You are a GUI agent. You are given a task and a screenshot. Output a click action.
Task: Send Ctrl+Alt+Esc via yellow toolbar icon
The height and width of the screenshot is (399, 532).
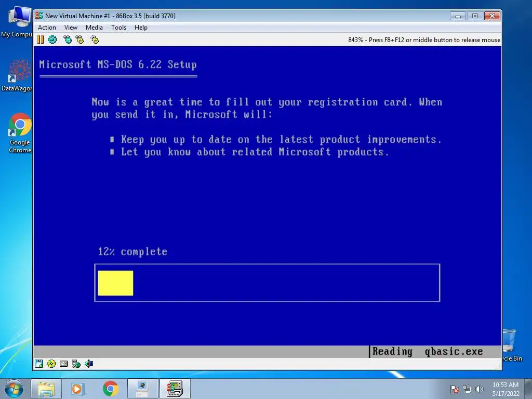[79, 39]
